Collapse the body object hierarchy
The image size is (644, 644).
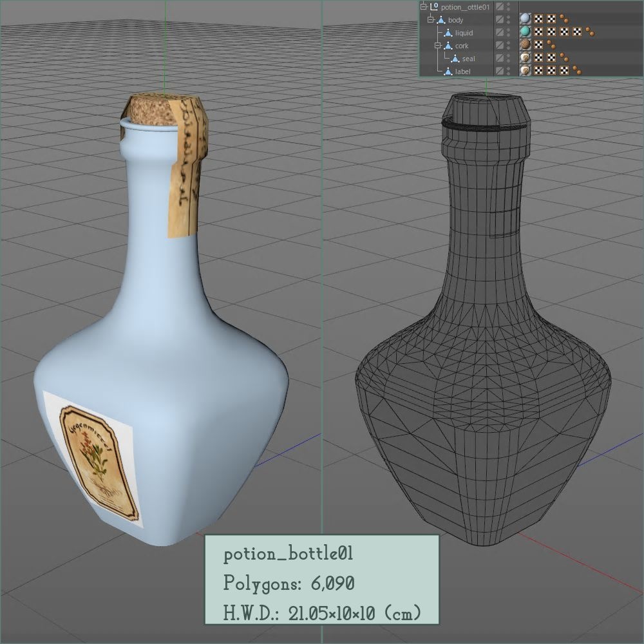(x=430, y=19)
